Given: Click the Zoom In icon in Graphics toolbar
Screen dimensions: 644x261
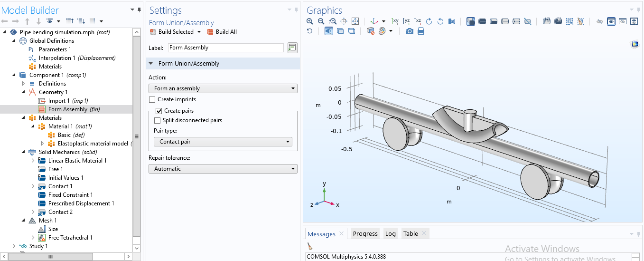Looking at the screenshot, I should (x=310, y=21).
